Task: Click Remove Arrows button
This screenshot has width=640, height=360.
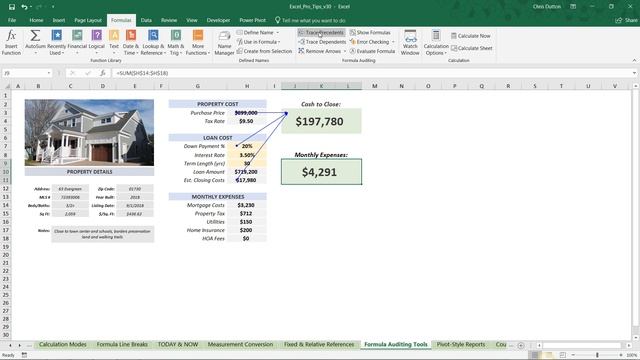Action: [319, 51]
